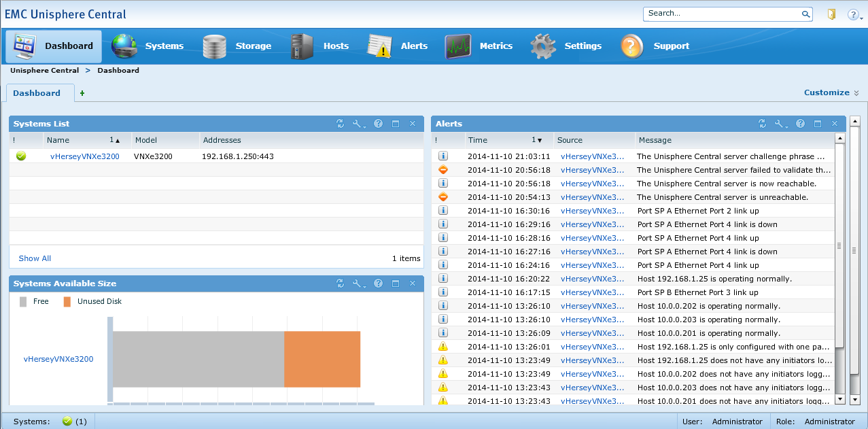The width and height of the screenshot is (868, 429).
Task: Refresh the Alerts panel
Action: pos(762,124)
